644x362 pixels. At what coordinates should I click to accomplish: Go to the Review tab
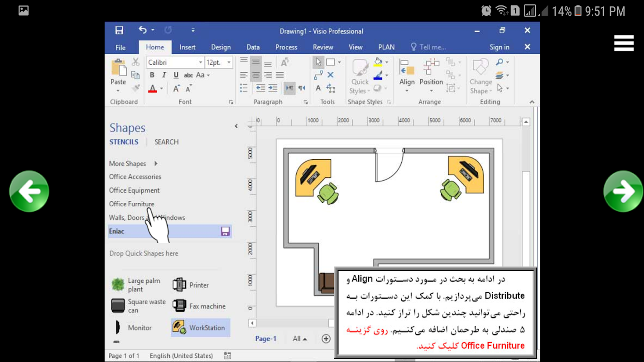(323, 47)
